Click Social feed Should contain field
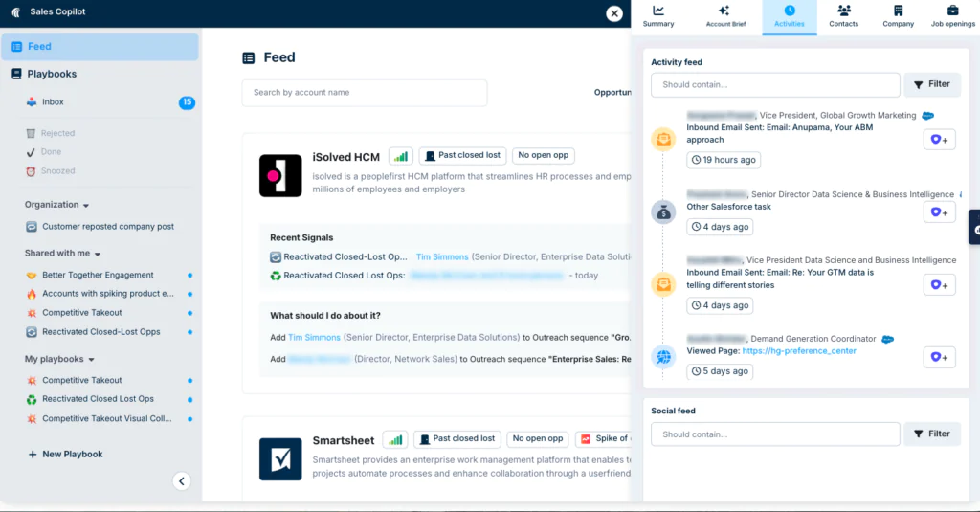Image resolution: width=980 pixels, height=512 pixels. (x=775, y=434)
